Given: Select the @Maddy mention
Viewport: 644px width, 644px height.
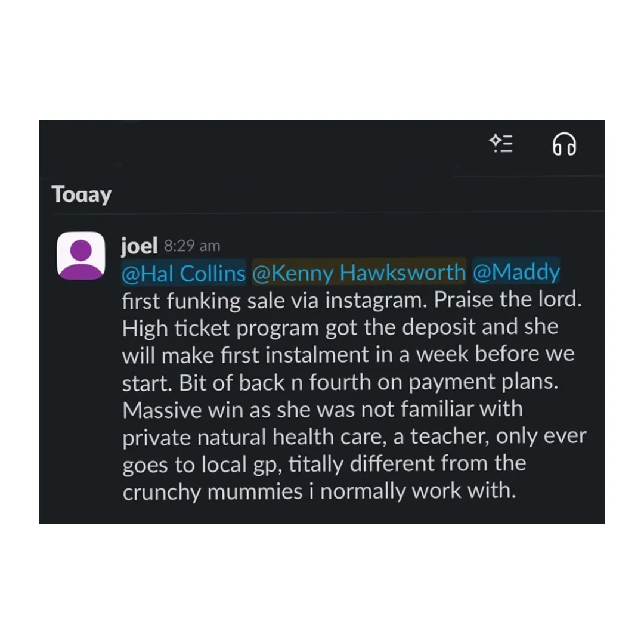Looking at the screenshot, I should click(516, 273).
